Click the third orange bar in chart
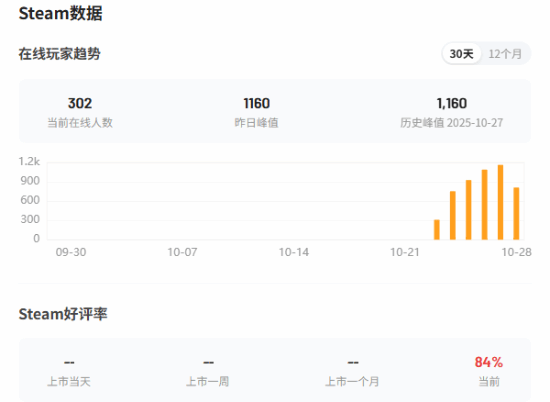Viewport: 550px width, 402px height. tap(469, 210)
